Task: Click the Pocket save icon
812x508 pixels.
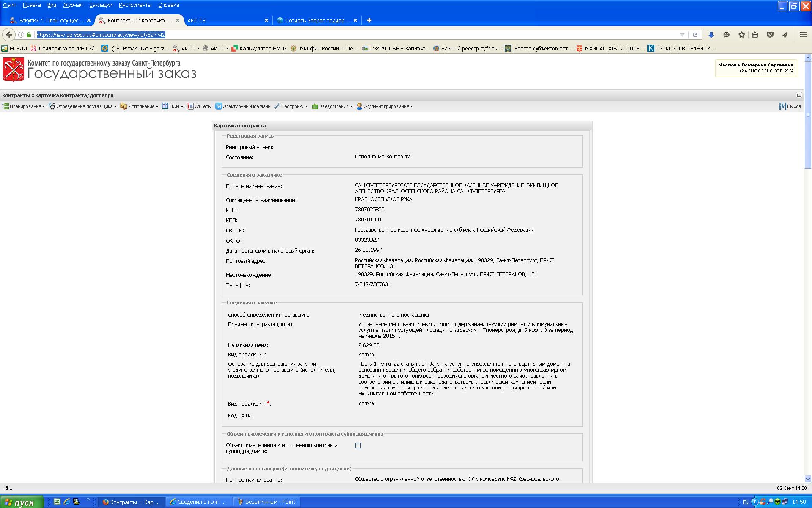Action: [770, 35]
